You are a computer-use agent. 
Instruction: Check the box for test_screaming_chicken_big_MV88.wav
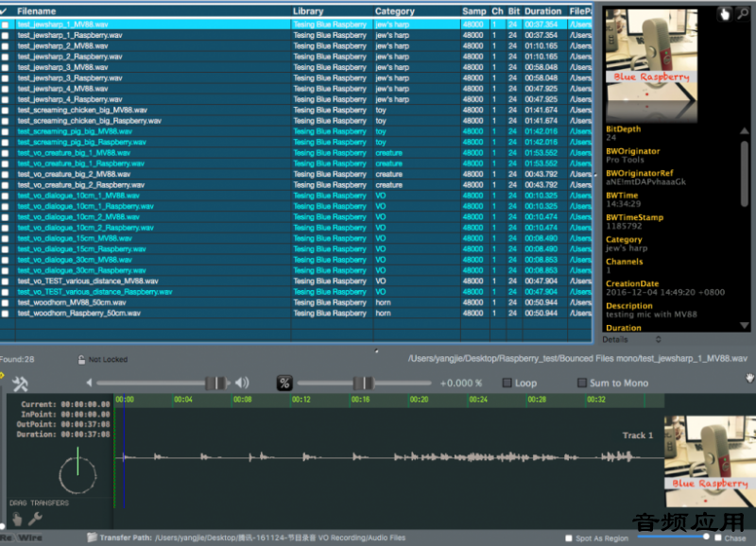click(x=5, y=111)
